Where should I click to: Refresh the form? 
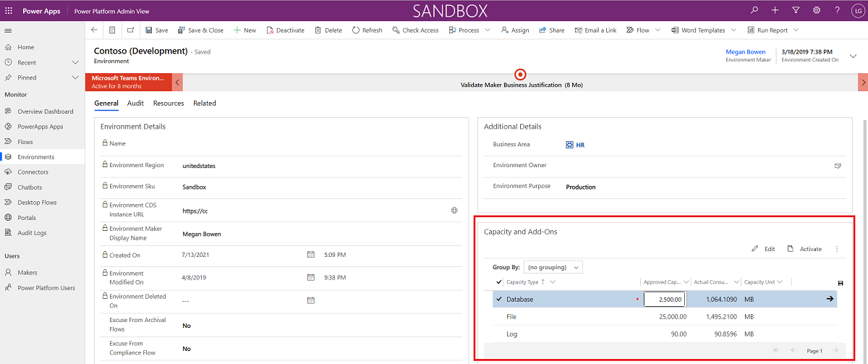[x=367, y=30]
